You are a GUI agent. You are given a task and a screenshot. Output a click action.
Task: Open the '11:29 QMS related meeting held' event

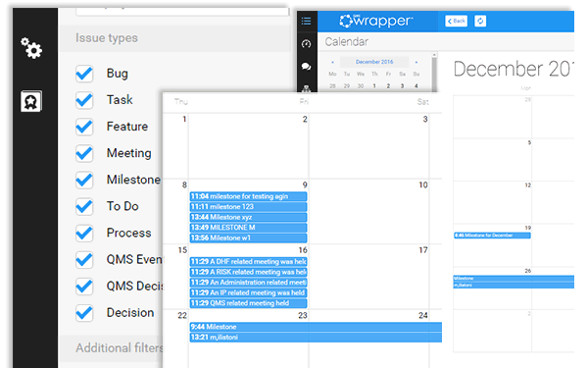248,303
